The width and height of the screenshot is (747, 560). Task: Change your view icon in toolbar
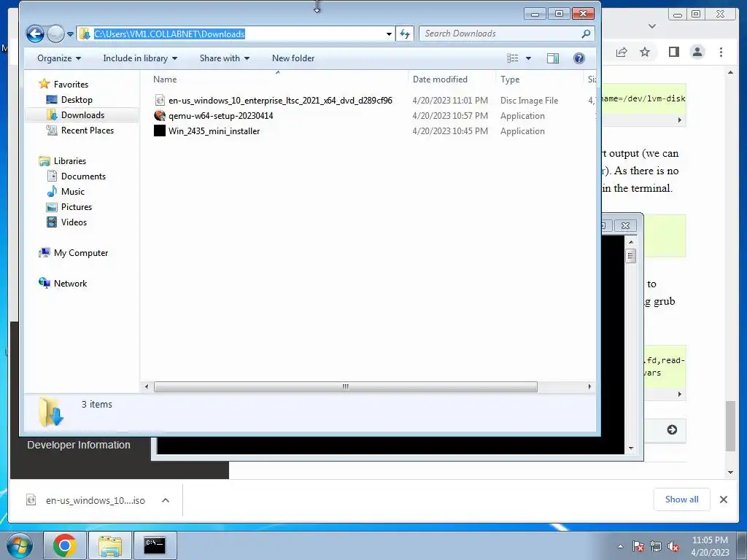pyautogui.click(x=513, y=58)
